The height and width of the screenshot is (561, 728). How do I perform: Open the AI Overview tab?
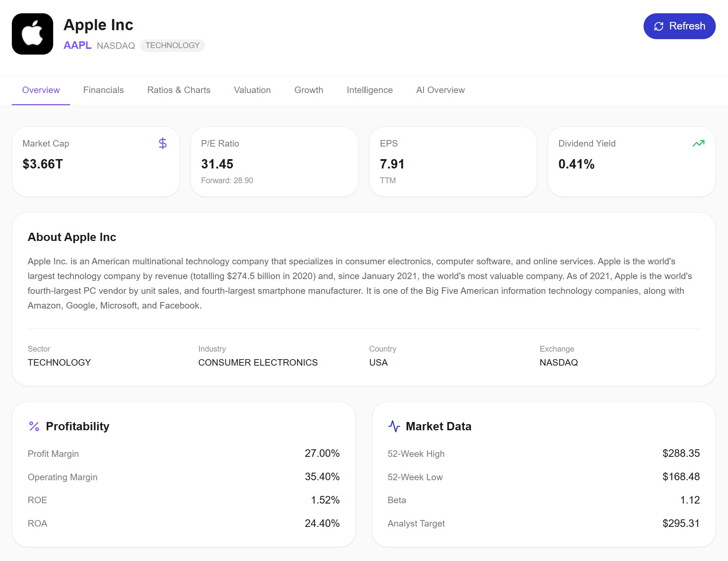440,90
